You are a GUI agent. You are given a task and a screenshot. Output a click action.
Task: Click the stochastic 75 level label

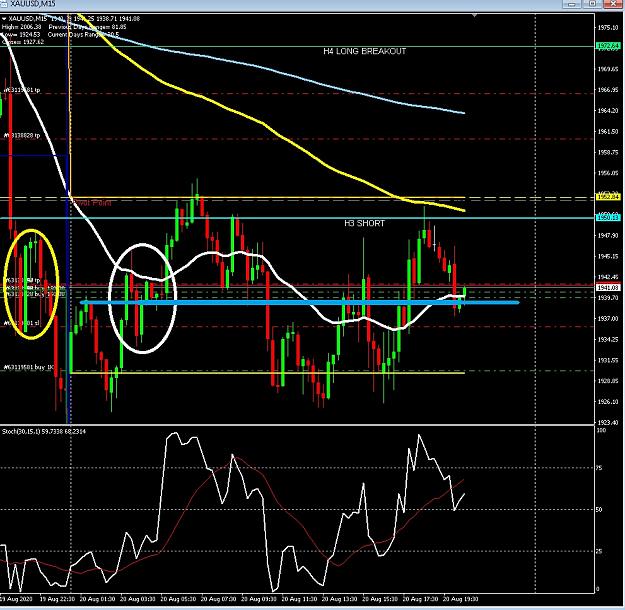coord(599,468)
